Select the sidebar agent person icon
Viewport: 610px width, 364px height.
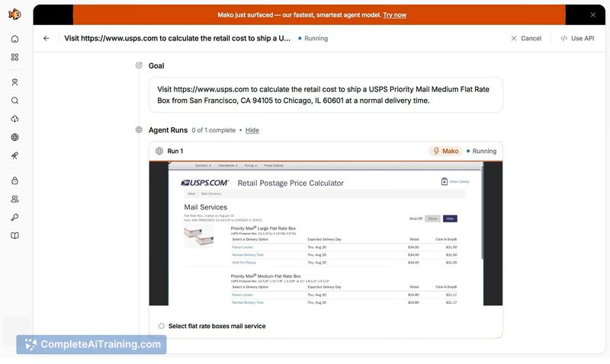click(x=14, y=82)
